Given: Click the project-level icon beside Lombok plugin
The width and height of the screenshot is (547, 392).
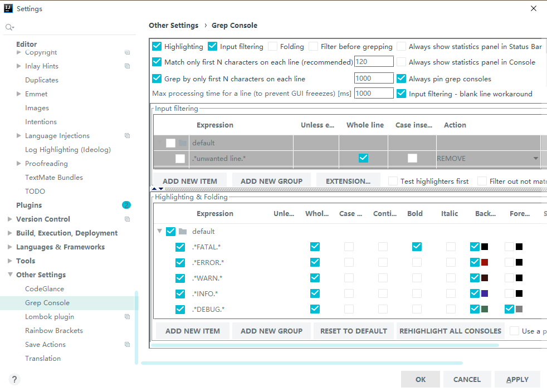Looking at the screenshot, I should coord(127,317).
